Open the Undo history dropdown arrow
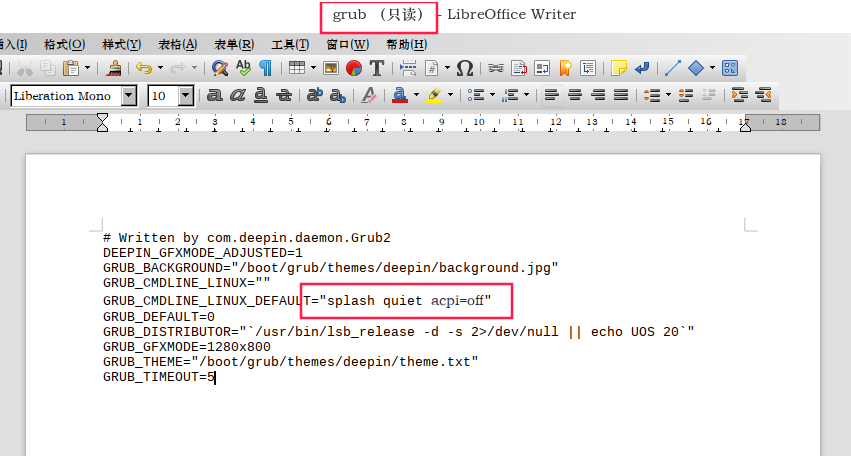The height and width of the screenshot is (456, 851). pos(160,68)
